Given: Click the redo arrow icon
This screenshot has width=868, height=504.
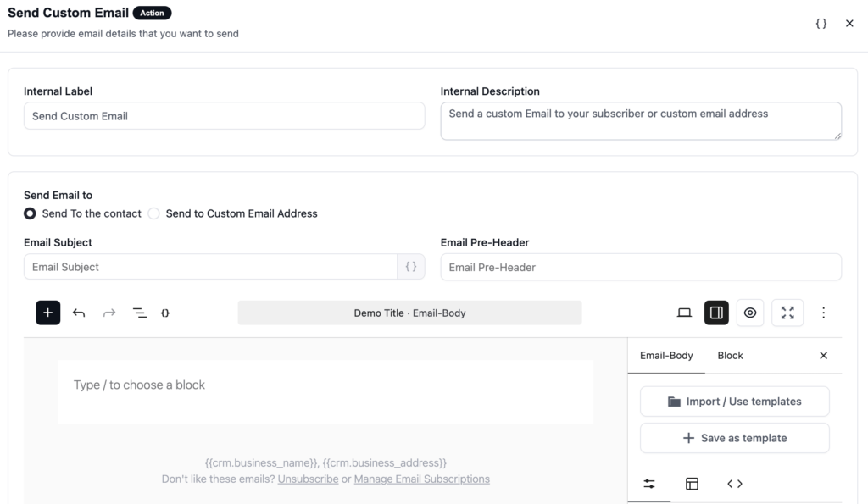Looking at the screenshot, I should coord(109,313).
